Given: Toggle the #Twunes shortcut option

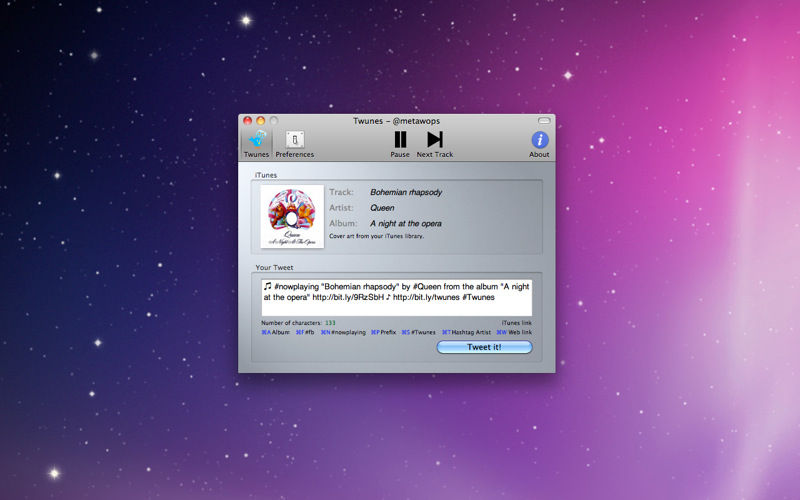Looking at the screenshot, I should pyautogui.click(x=418, y=332).
